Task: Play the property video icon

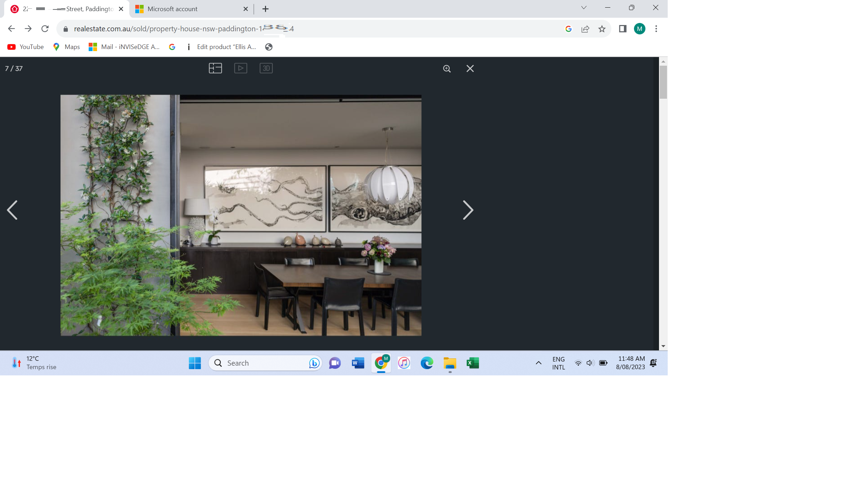Action: pyautogui.click(x=241, y=68)
